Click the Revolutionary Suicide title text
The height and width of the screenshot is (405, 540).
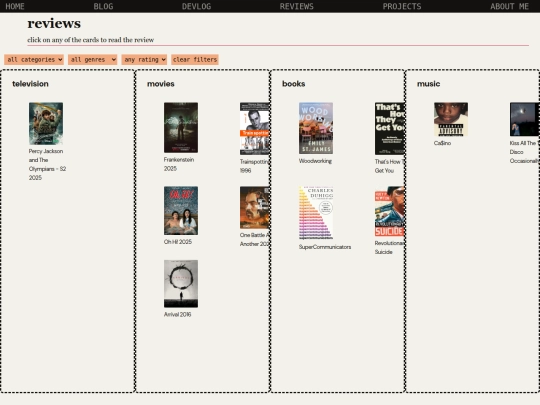[390, 247]
